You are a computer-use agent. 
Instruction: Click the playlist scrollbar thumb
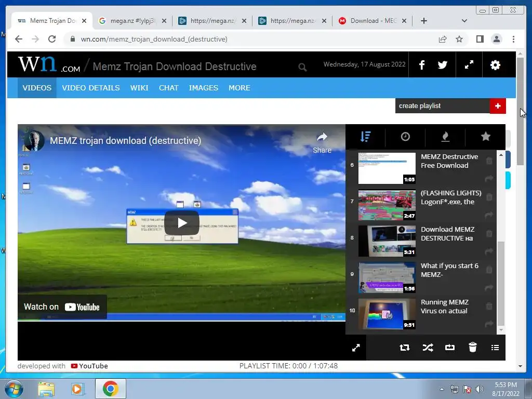tap(501, 283)
